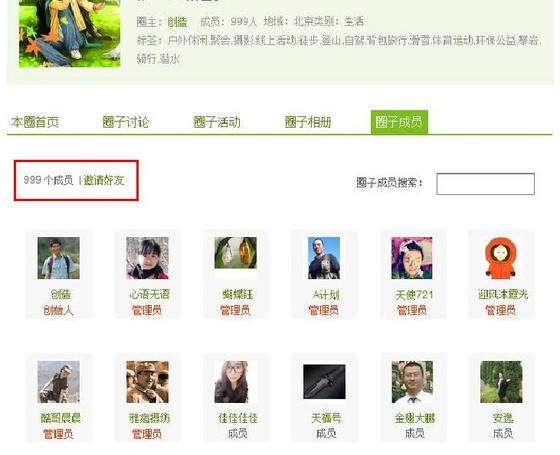Click the 圈主 创造 name link
The width and height of the screenshot is (560, 455).
tap(177, 22)
